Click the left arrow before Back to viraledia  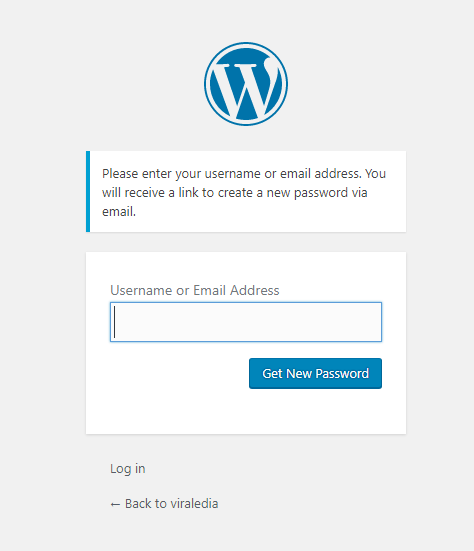(115, 504)
